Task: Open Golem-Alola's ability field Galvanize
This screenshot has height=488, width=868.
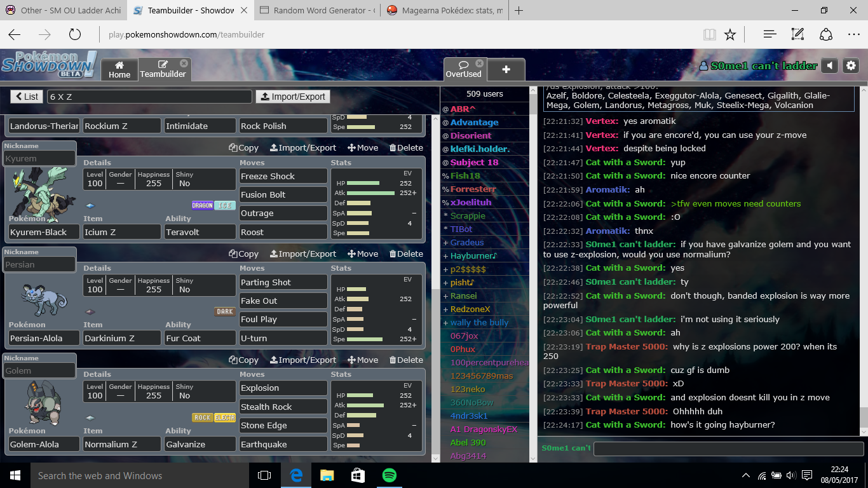Action: coord(200,444)
